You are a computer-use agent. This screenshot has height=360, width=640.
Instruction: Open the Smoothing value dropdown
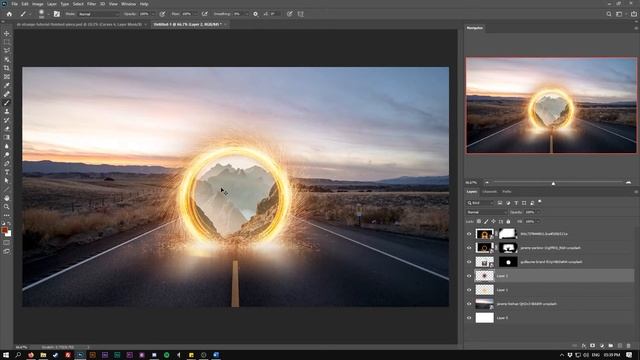[246, 14]
